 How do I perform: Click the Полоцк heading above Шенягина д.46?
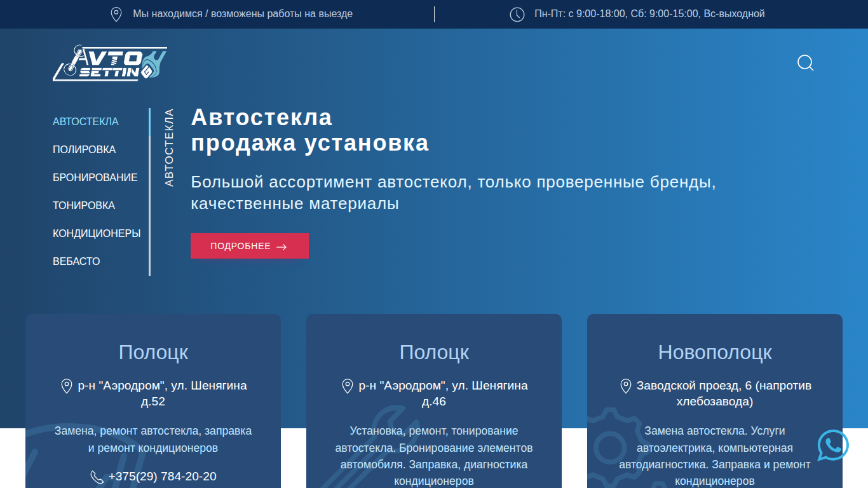tap(434, 352)
